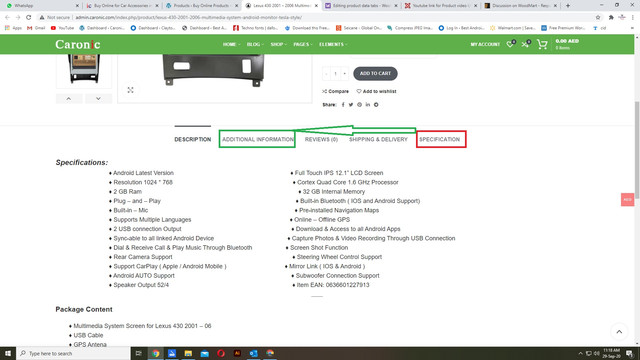The image size is (640, 360).
Task: Enlarge product image with fullscreen icon
Action: click(x=130, y=90)
